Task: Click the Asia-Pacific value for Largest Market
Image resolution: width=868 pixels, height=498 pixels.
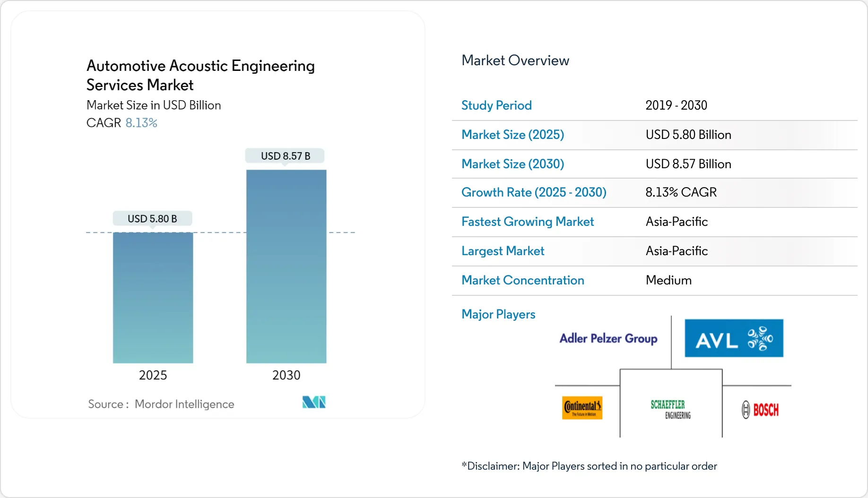Action: [677, 251]
